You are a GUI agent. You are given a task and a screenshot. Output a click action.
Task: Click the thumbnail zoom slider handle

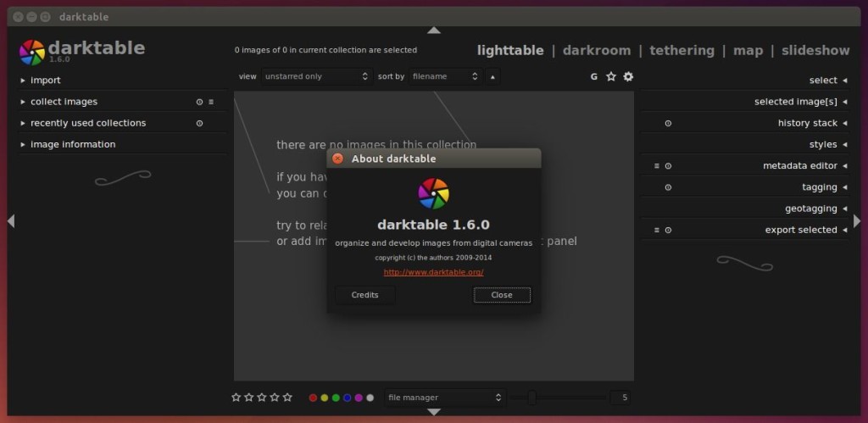pos(532,397)
